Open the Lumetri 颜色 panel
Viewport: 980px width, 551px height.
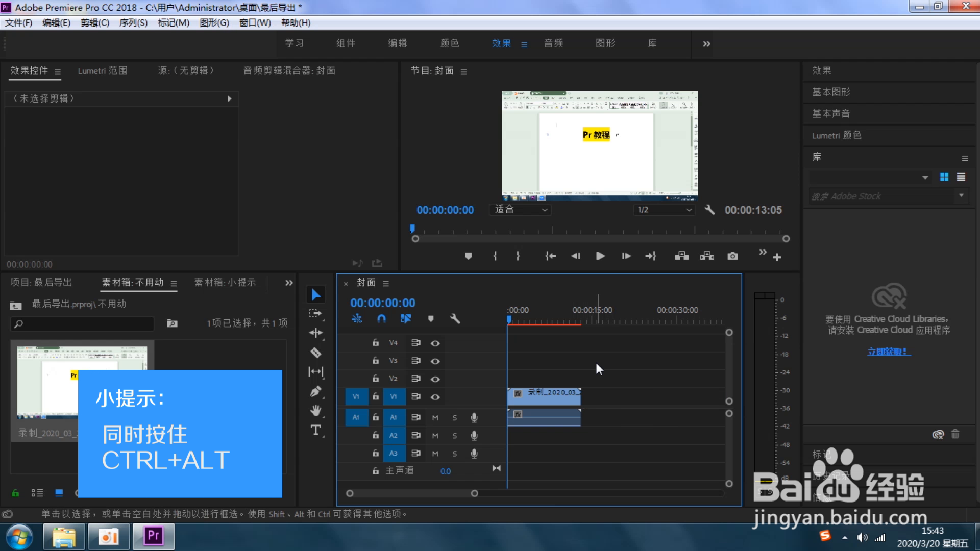(837, 135)
